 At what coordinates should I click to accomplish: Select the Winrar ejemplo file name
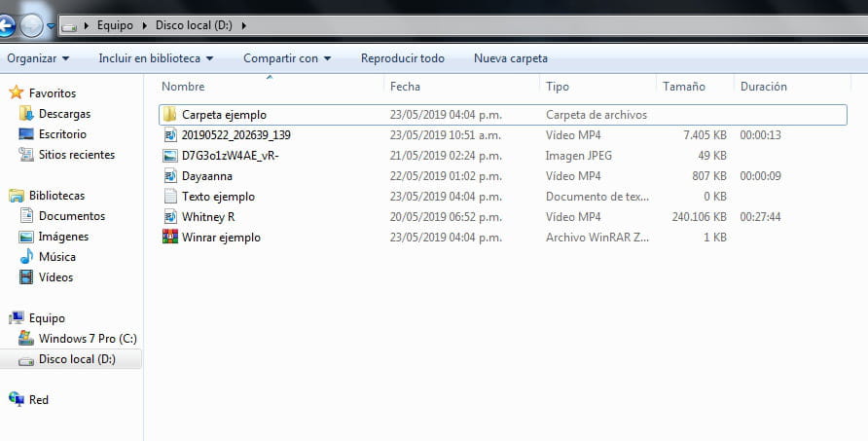coord(221,238)
